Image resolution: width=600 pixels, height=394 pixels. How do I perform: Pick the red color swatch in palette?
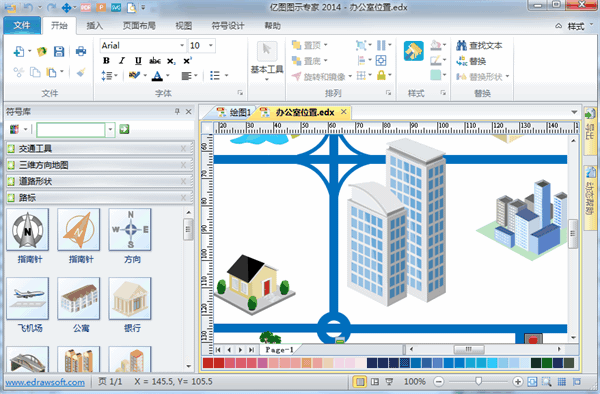click(x=208, y=363)
